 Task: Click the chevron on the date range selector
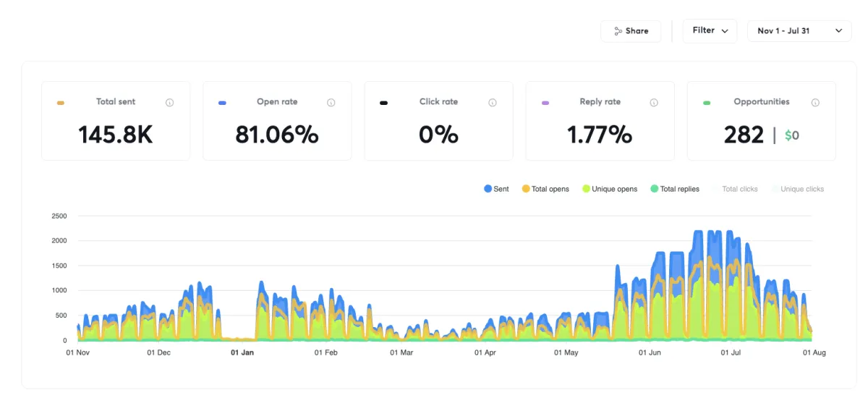coord(838,31)
